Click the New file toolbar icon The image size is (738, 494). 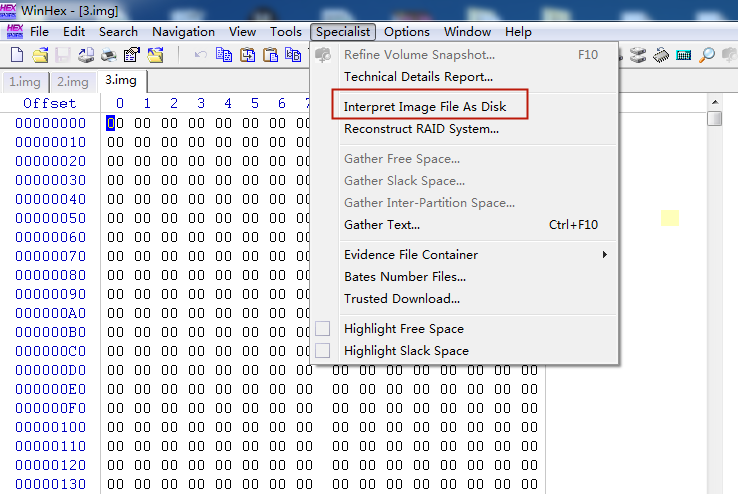17,55
